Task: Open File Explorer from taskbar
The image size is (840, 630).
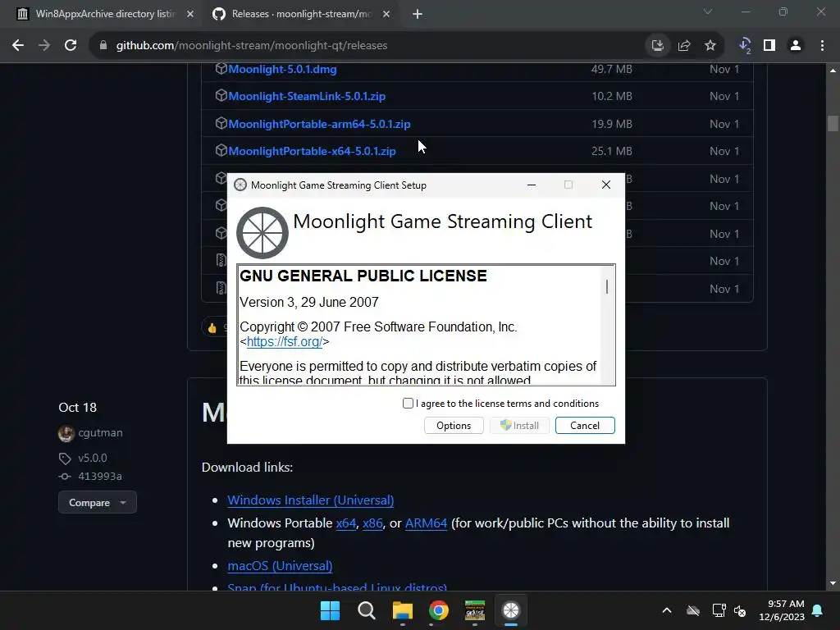Action: click(402, 610)
